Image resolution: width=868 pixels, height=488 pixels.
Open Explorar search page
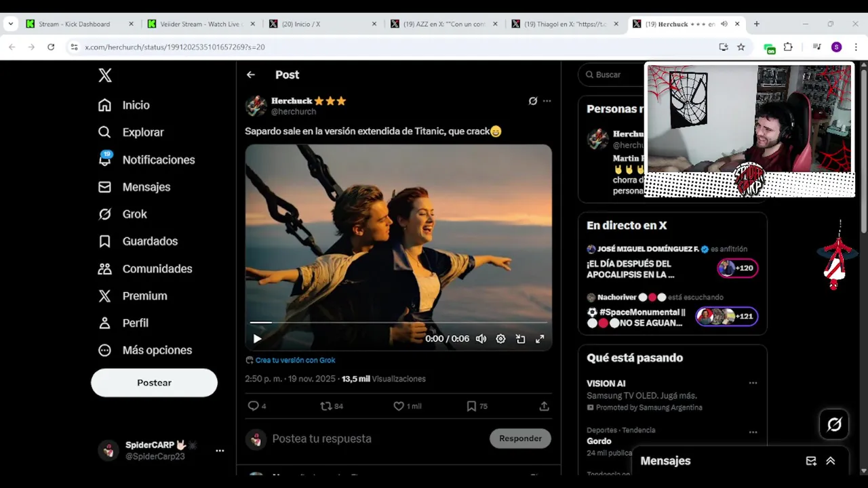click(131, 132)
